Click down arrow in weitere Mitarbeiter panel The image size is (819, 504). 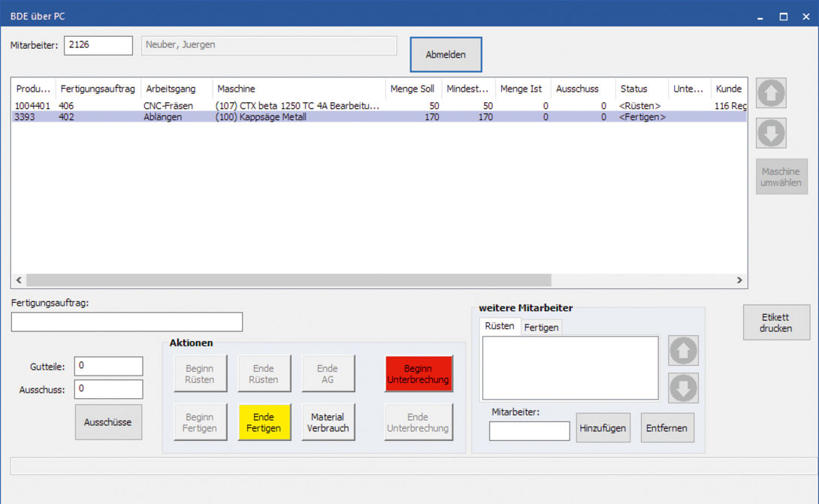tap(683, 388)
